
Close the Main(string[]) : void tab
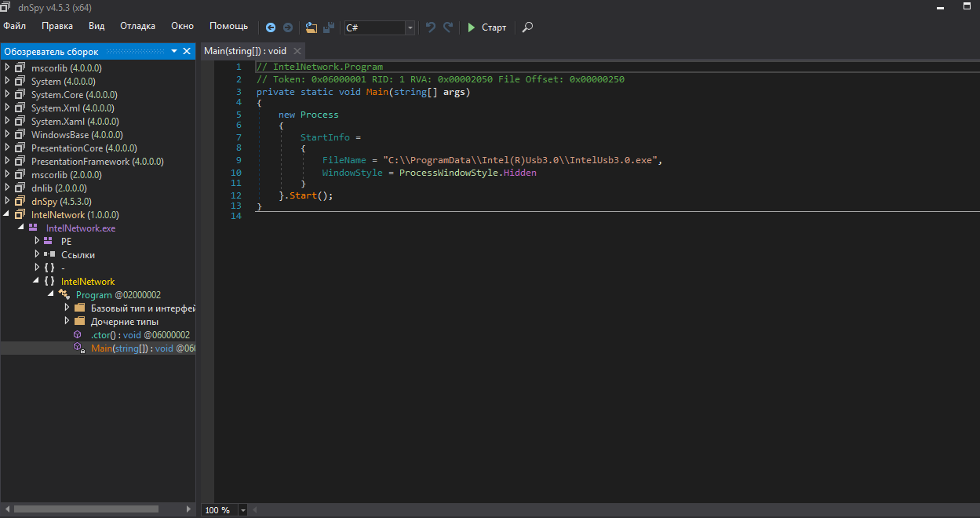(x=297, y=51)
